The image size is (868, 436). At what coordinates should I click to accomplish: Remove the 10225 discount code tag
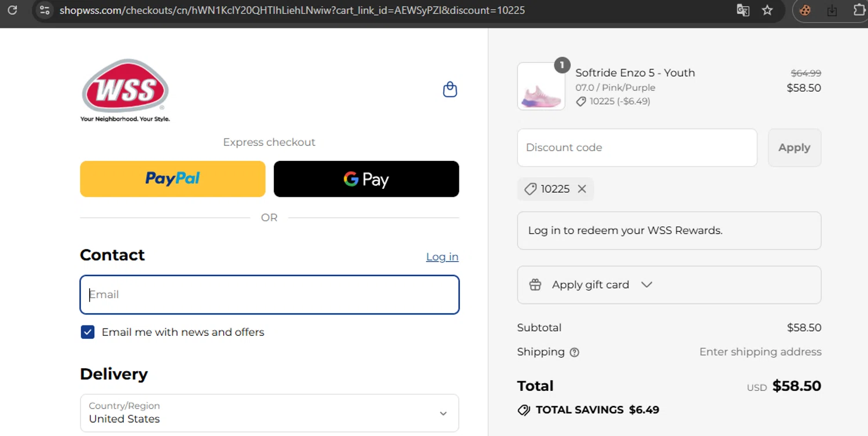582,189
